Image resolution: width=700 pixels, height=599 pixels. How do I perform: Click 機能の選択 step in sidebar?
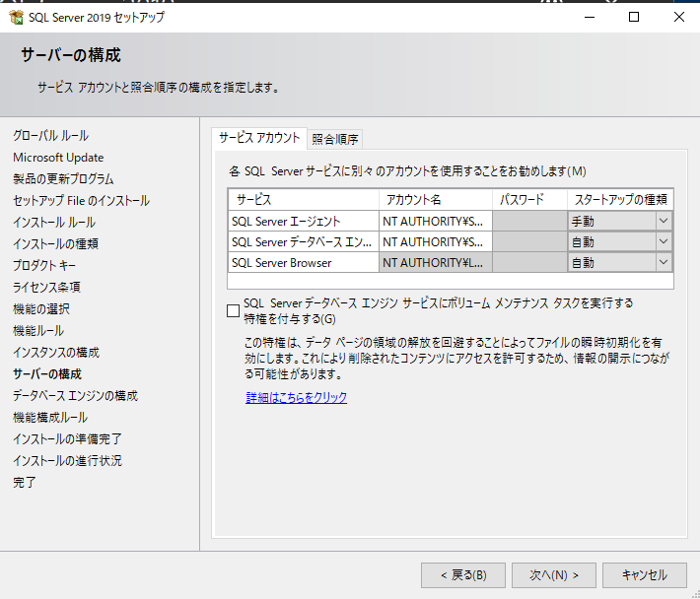[x=40, y=308]
